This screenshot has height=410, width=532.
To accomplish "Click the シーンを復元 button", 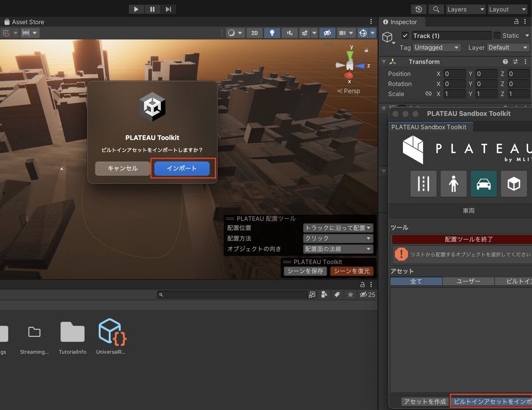I will click(352, 271).
